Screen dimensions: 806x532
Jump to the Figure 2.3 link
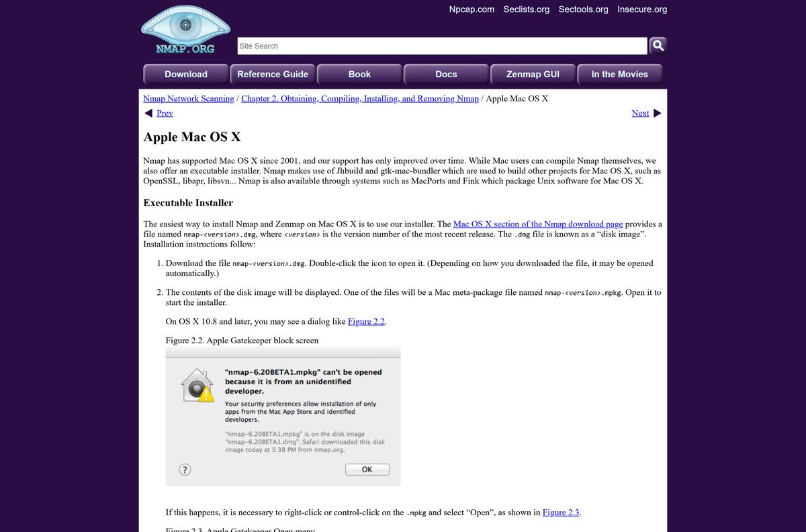[561, 512]
